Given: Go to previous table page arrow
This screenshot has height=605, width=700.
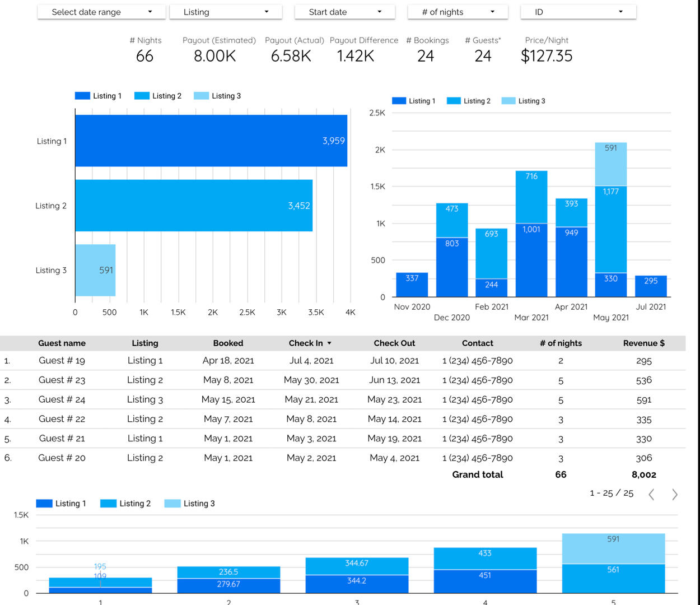Looking at the screenshot, I should point(651,494).
